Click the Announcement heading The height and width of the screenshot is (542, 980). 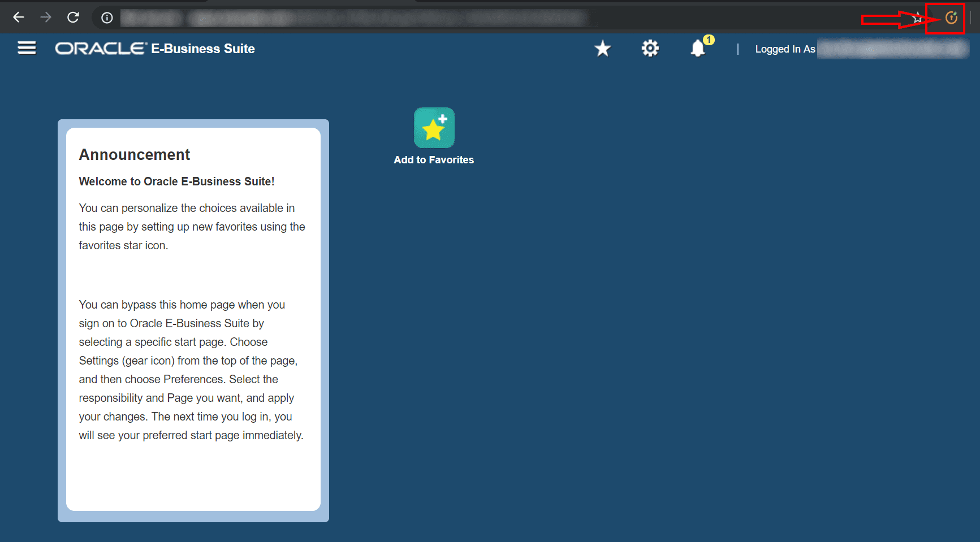[135, 155]
